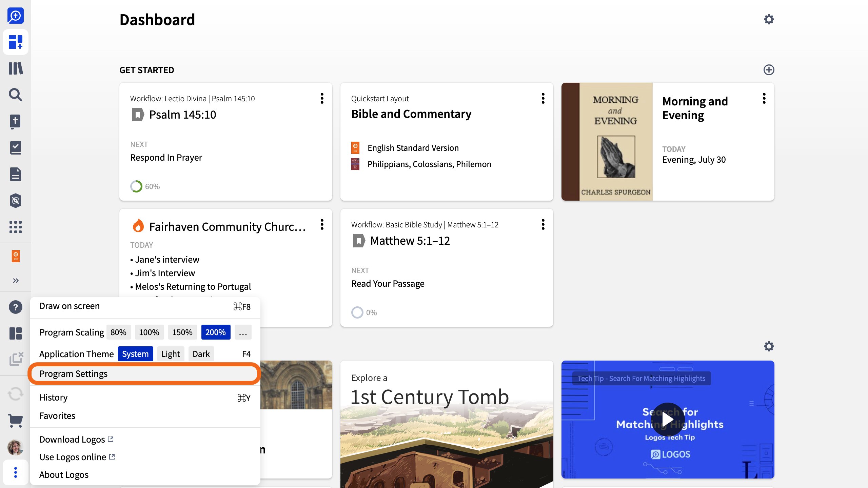Click the 60% progress ring
The height and width of the screenshot is (488, 868).
coord(136,186)
